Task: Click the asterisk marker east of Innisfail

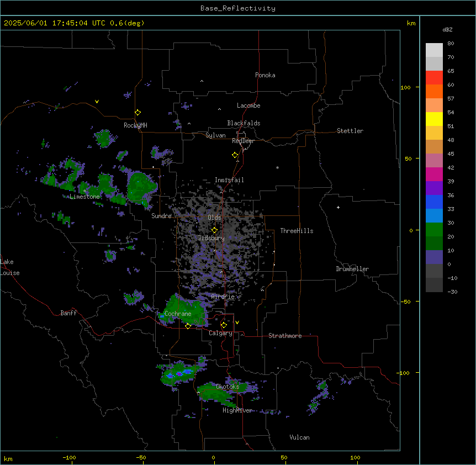Action: (x=277, y=167)
